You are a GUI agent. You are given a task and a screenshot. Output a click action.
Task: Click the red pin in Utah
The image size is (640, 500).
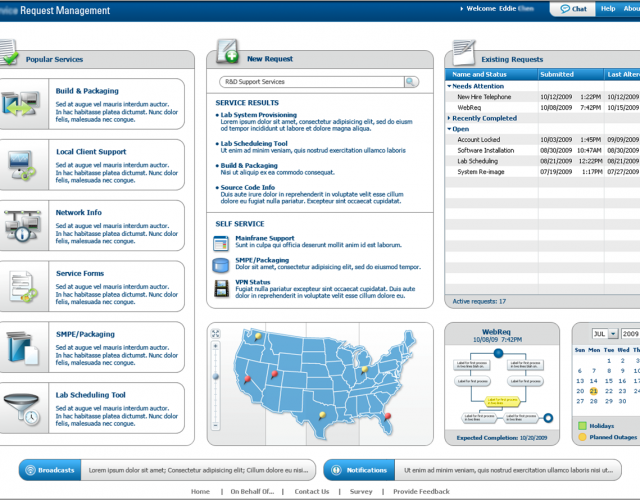pos(274,374)
